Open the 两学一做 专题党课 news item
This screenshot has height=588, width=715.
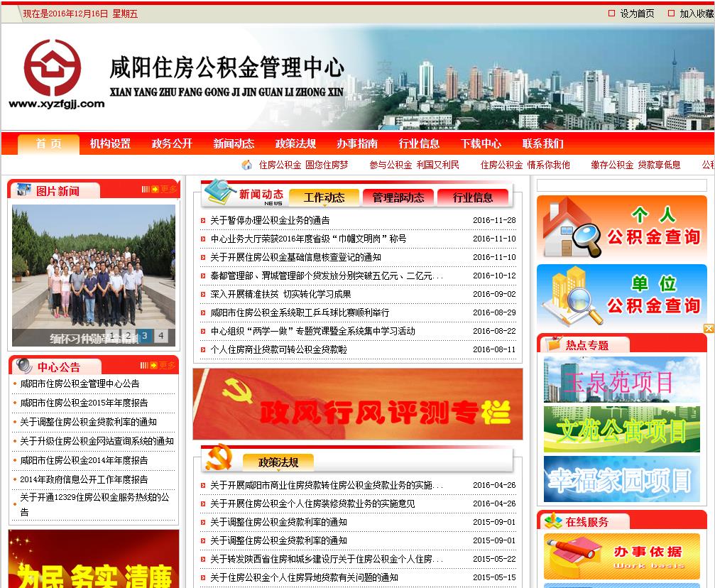(312, 331)
